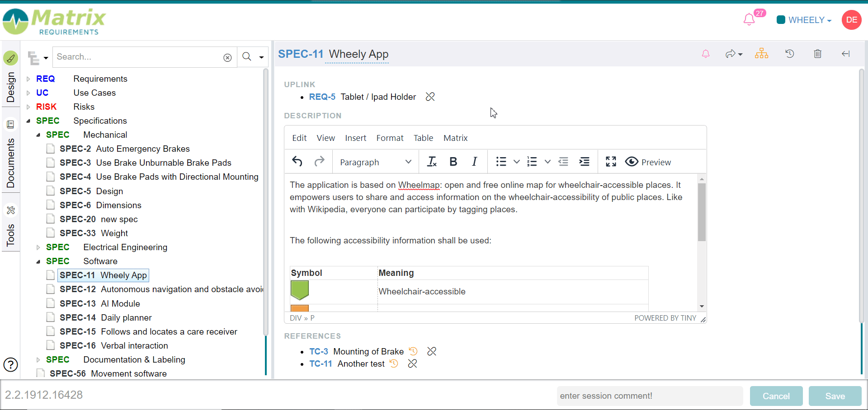Open the Edit menu in editor

click(299, 138)
